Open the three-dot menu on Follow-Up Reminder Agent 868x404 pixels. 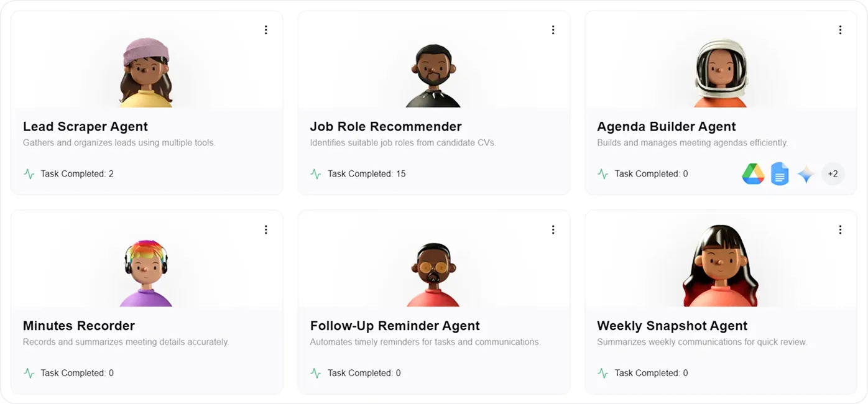point(553,229)
